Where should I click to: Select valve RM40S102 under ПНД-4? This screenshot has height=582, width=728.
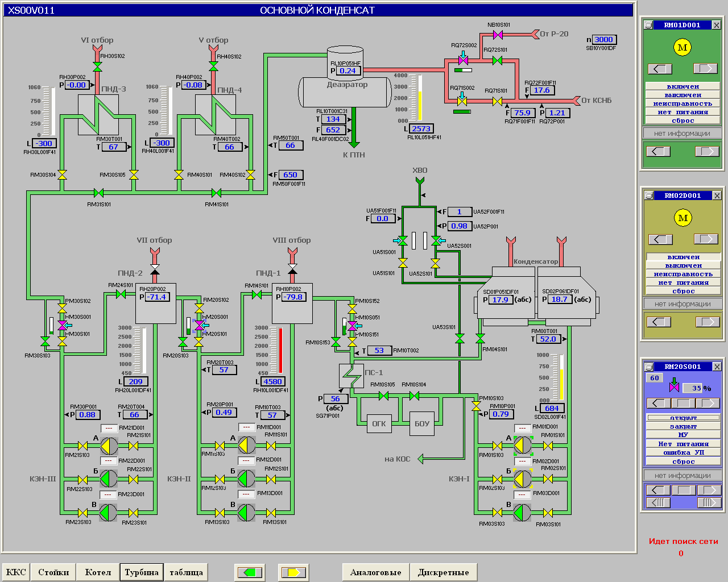(250, 174)
